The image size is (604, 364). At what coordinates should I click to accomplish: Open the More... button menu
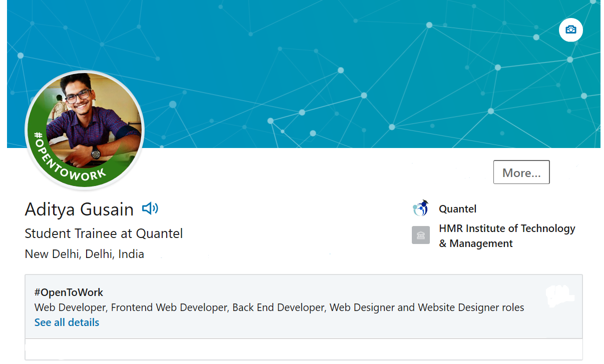(x=521, y=172)
